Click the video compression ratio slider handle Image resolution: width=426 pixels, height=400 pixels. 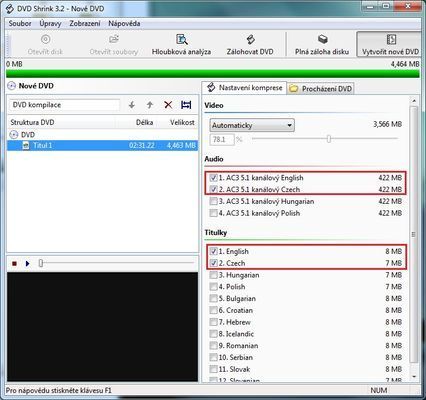(x=329, y=139)
